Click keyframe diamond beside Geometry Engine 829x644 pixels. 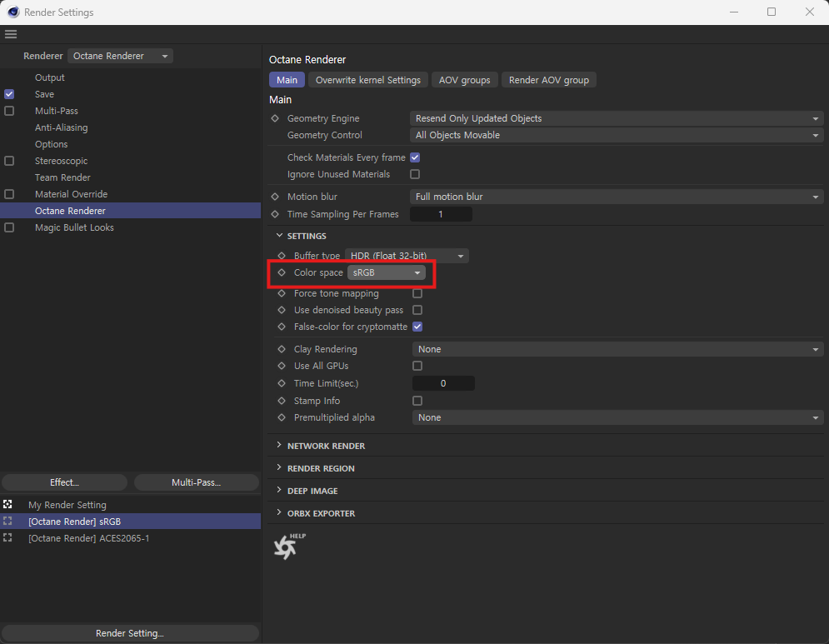tap(275, 118)
